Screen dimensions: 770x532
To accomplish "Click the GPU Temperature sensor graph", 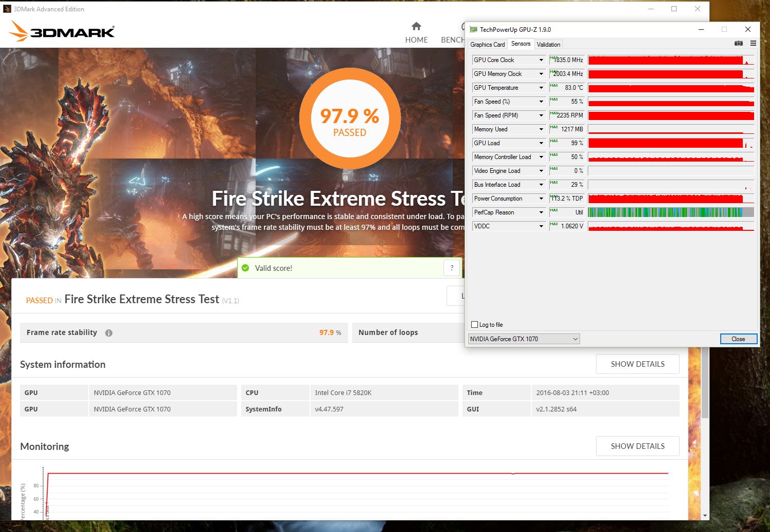I will 671,88.
